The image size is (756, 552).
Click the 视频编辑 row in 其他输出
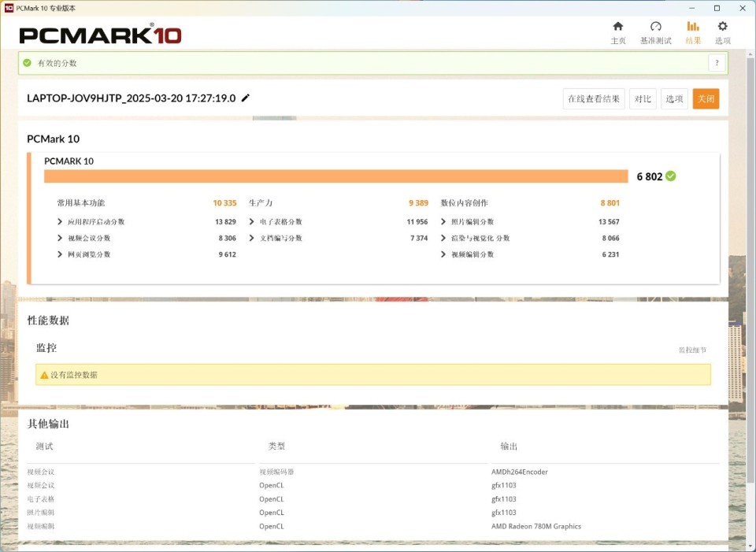372,527
